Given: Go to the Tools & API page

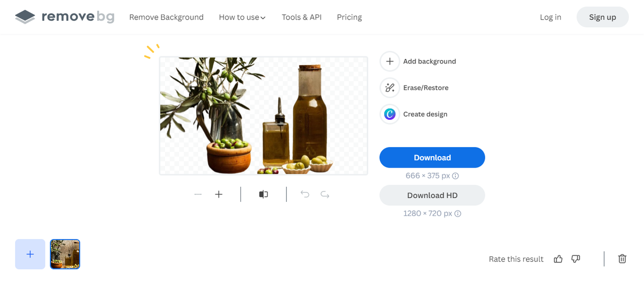Looking at the screenshot, I should [x=301, y=17].
